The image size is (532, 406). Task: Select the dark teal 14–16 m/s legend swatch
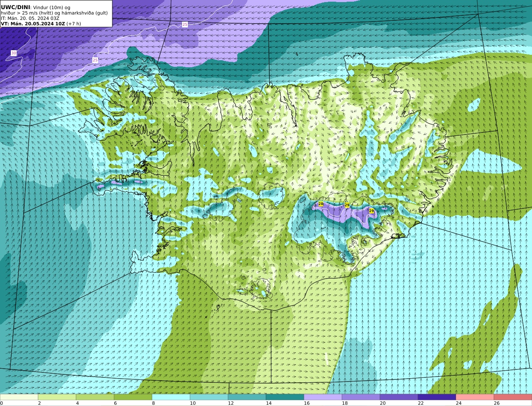click(x=285, y=397)
